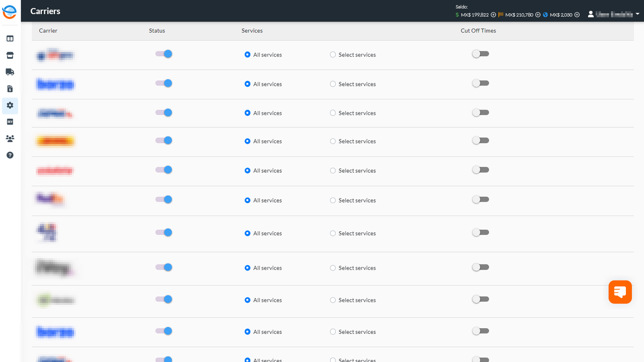
Task: Open the DEV developer icon
Action: [x=10, y=122]
